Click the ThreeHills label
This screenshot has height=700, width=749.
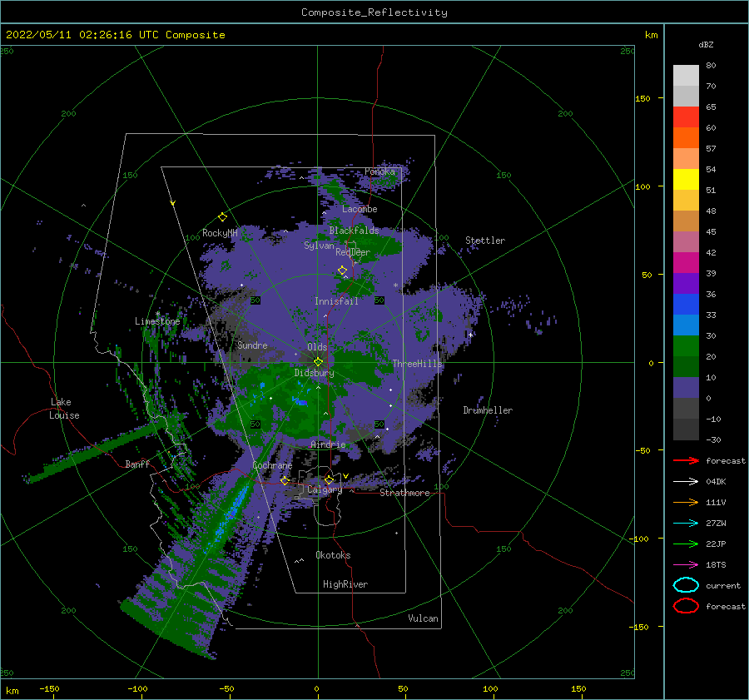pyautogui.click(x=417, y=364)
